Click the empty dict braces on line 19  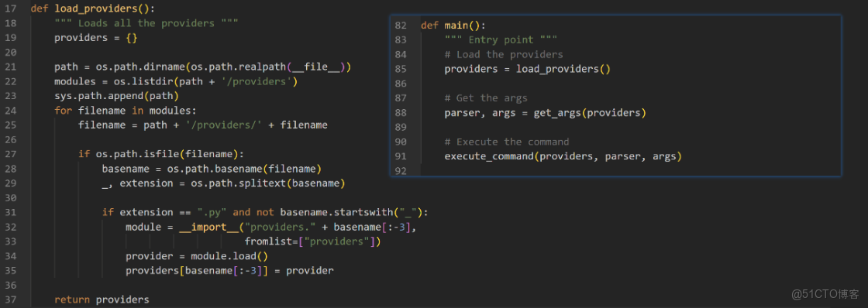(x=132, y=38)
